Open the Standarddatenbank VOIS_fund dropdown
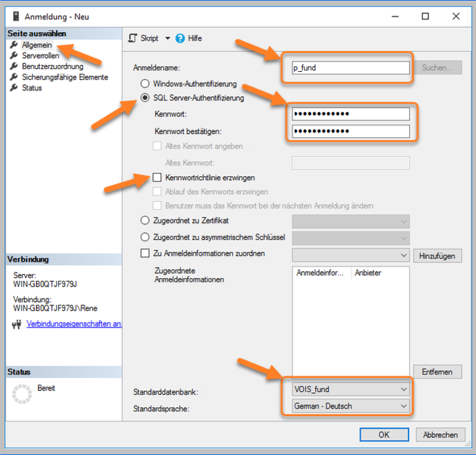476x455 pixels. pos(350,389)
